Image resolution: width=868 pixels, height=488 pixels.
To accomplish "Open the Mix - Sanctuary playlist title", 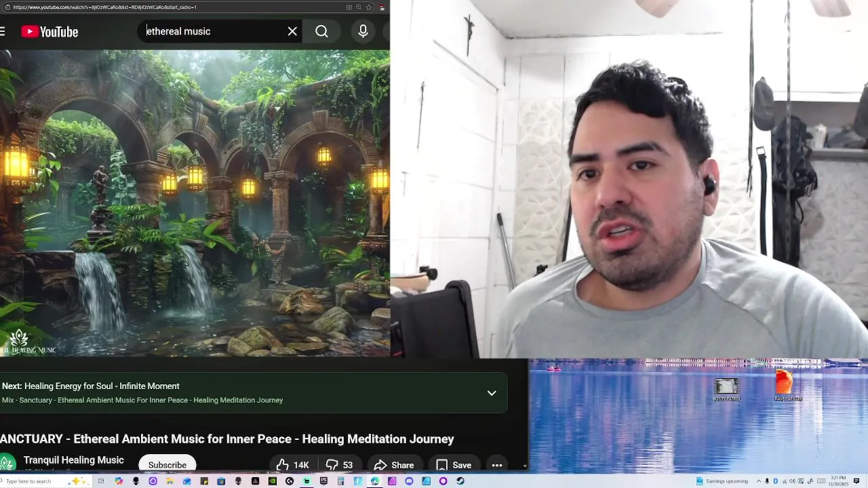I will coord(142,400).
